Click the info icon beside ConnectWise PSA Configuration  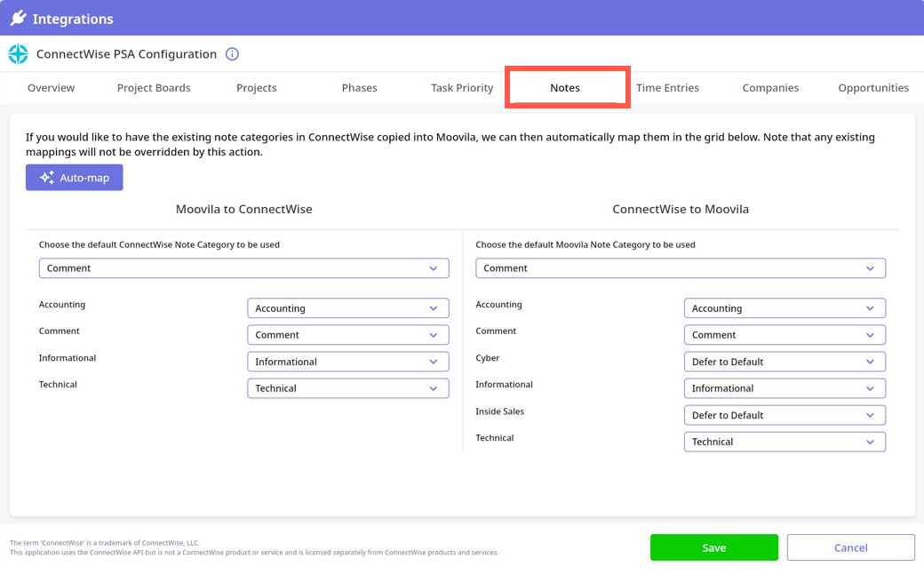point(232,54)
